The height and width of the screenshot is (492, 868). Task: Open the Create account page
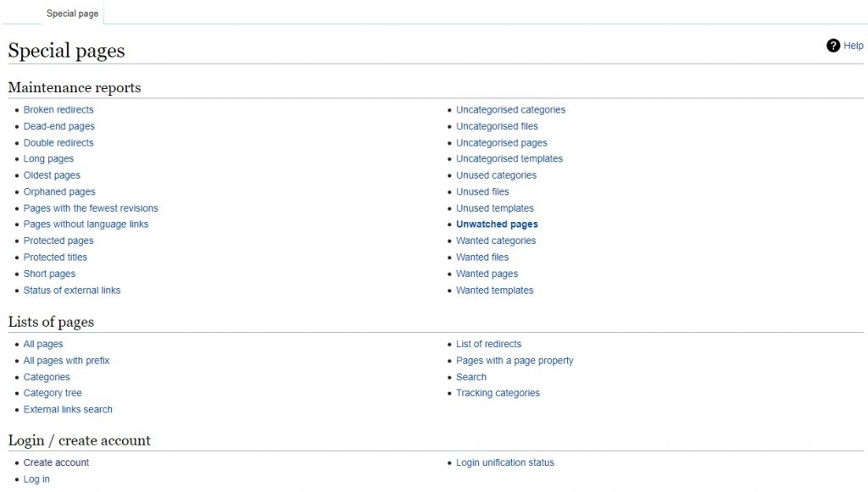pyautogui.click(x=56, y=462)
